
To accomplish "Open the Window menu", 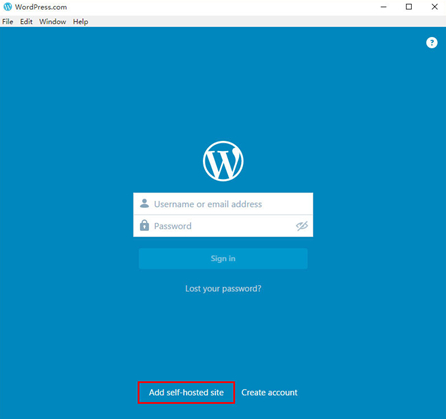I will pyautogui.click(x=52, y=22).
